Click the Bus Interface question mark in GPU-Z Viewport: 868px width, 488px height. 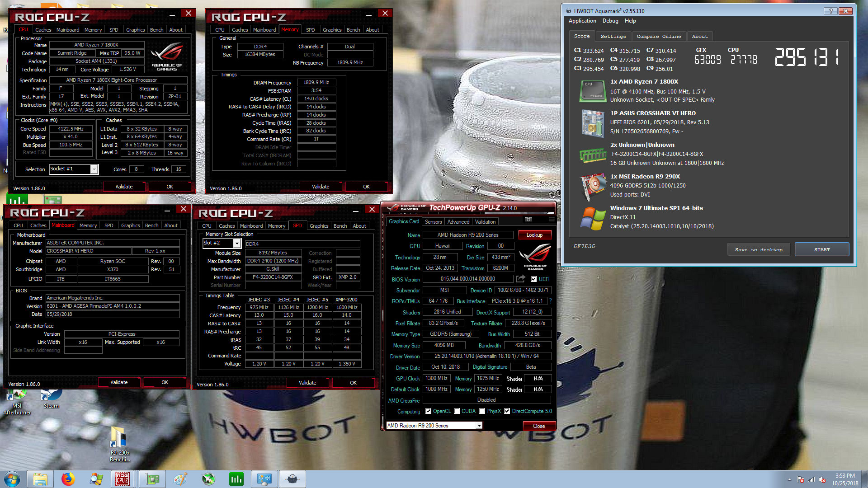[550, 300]
